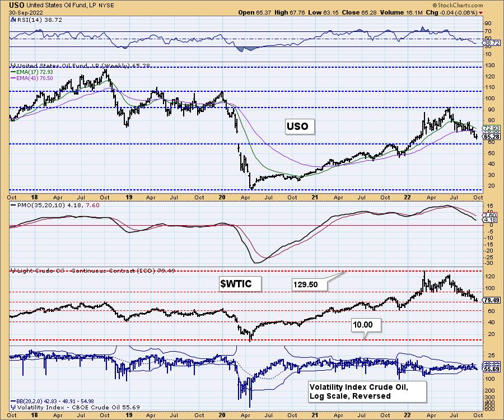Image resolution: width=504 pixels, height=420 pixels.
Task: Click the 65.28 price tag on axis
Action: coord(492,137)
